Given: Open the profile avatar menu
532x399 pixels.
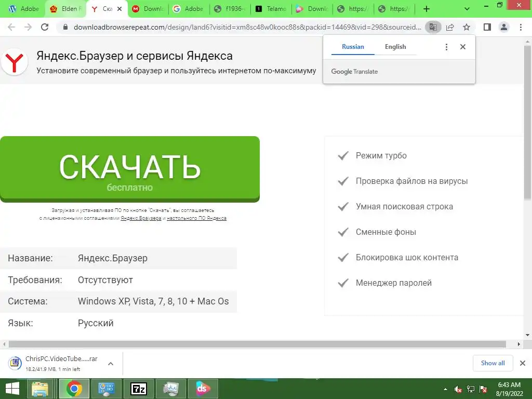Looking at the screenshot, I should (504, 27).
